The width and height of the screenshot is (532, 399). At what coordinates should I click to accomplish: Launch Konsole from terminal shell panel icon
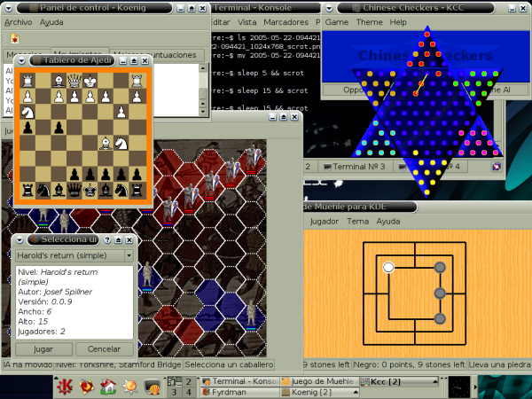tap(152, 387)
